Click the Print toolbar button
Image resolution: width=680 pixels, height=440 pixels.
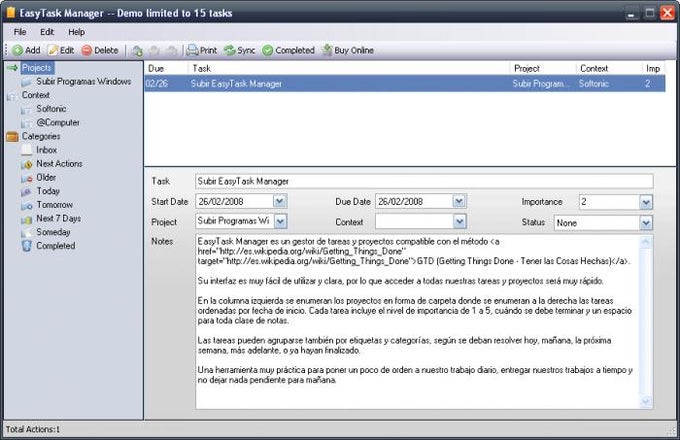[x=202, y=50]
